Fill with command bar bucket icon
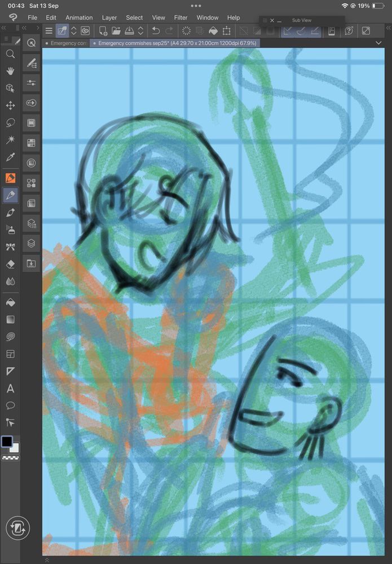392x564 pixels. 213,31
